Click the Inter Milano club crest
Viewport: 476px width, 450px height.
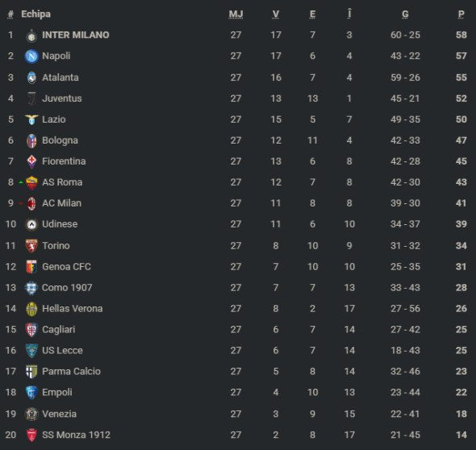tap(31, 35)
